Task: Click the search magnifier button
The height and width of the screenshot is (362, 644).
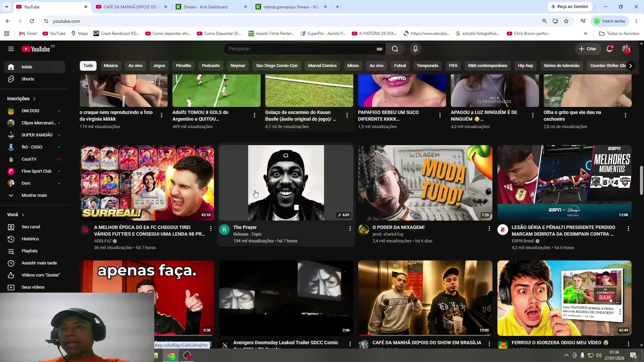Action: [x=395, y=49]
